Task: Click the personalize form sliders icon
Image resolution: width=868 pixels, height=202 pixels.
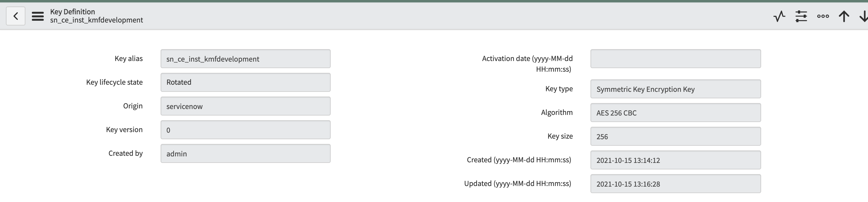Action: (x=801, y=16)
